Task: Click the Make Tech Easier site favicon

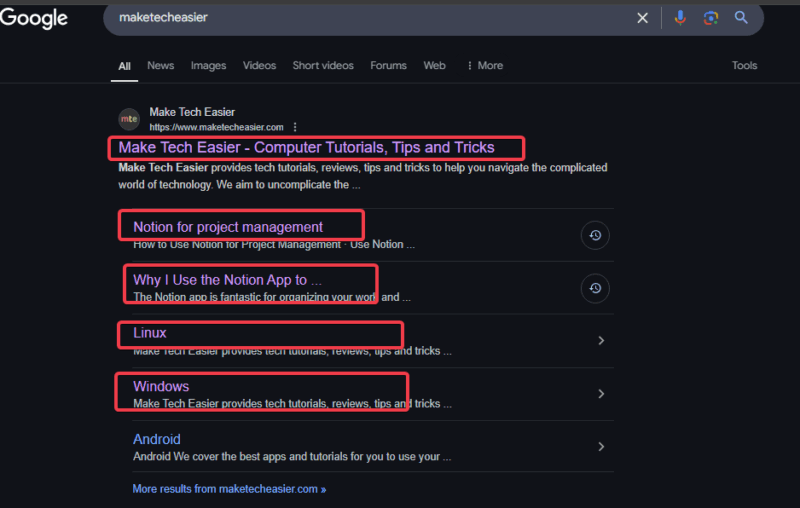Action: (x=129, y=119)
